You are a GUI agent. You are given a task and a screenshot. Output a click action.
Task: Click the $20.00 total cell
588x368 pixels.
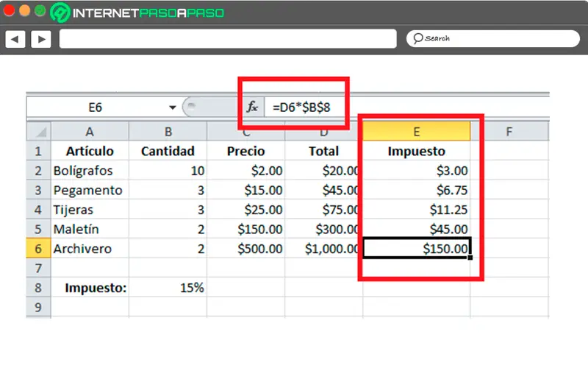click(323, 171)
